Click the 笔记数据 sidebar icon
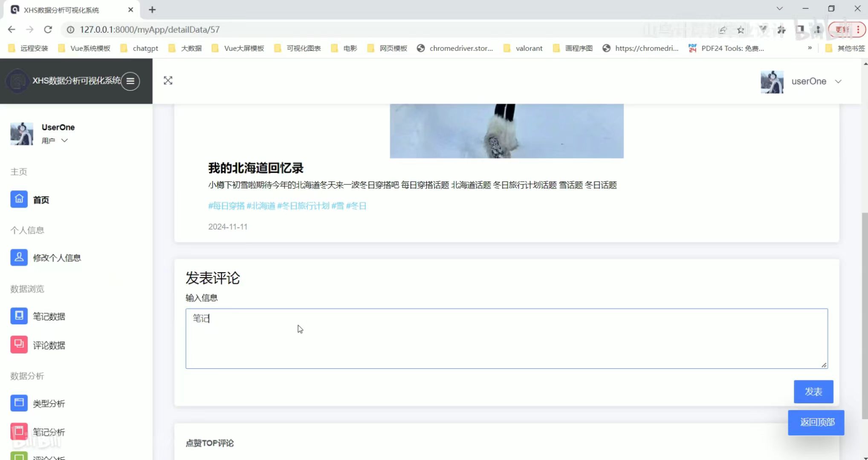Screen dimensions: 868x460 coord(19,316)
